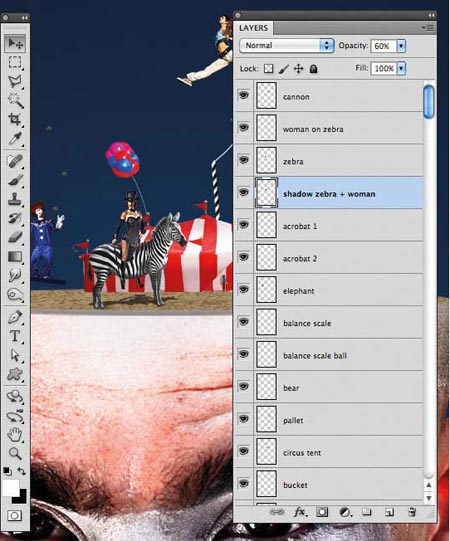Select the Pen tool
Viewport: 450px width, 541px height.
point(15,317)
